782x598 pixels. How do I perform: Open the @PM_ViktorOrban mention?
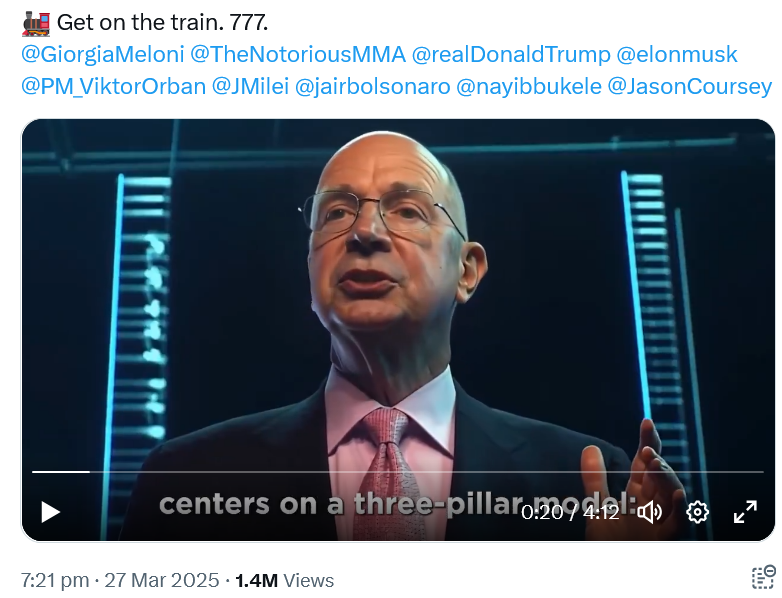click(114, 87)
